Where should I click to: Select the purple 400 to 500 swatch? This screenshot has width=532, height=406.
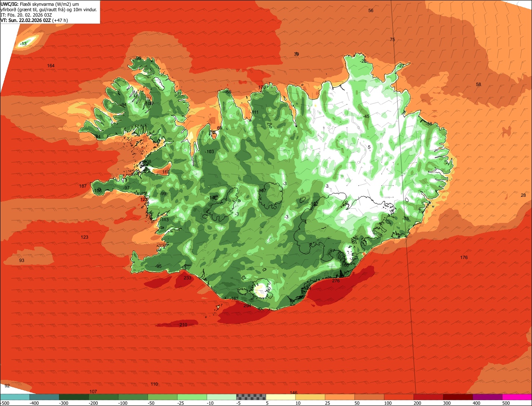point(487,397)
